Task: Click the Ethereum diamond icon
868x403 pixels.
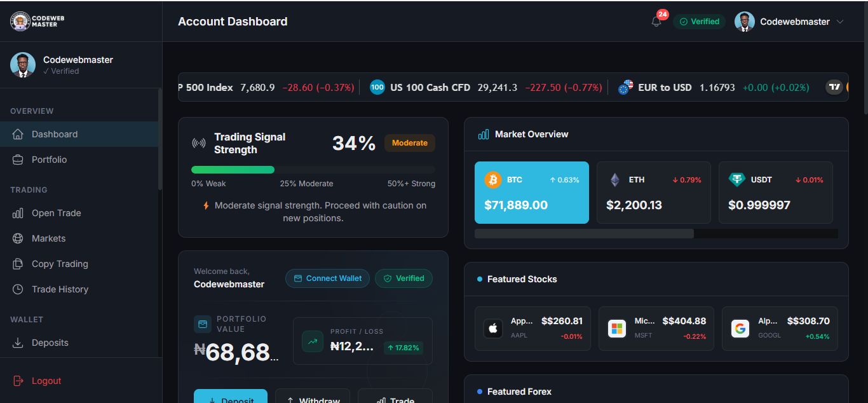Action: point(614,180)
